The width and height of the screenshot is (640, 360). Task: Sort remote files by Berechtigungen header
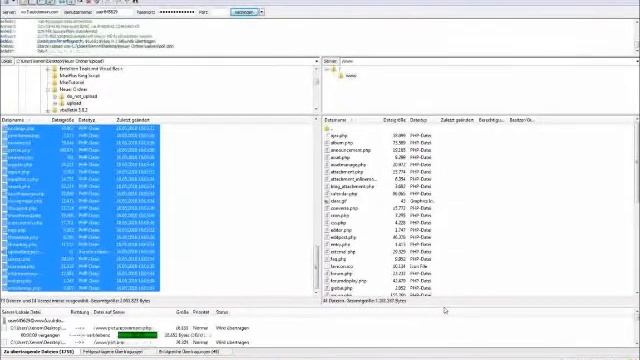tap(491, 120)
